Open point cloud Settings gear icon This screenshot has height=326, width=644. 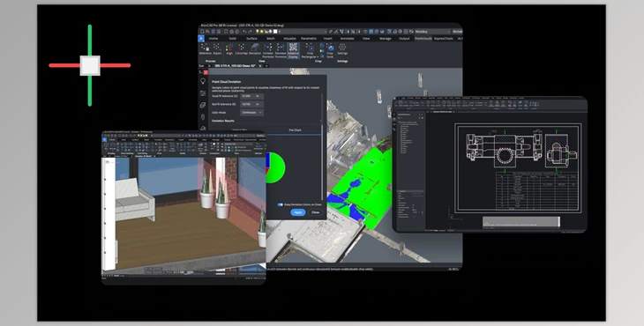click(342, 48)
